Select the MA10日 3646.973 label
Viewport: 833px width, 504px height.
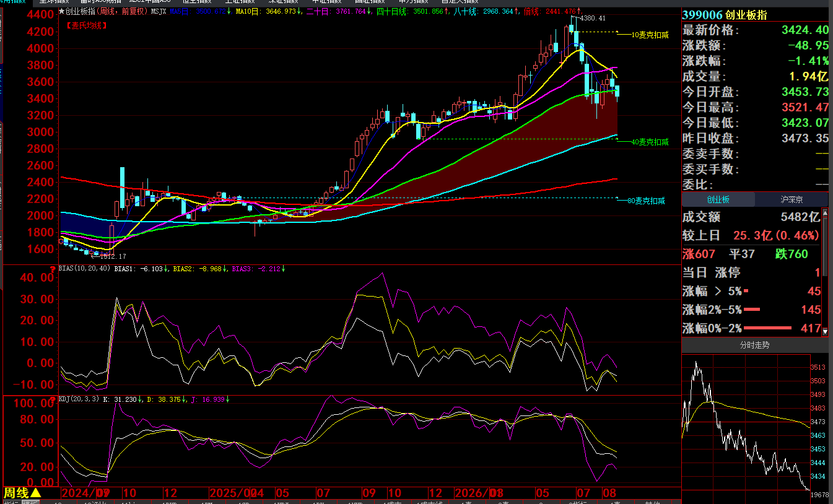(269, 11)
